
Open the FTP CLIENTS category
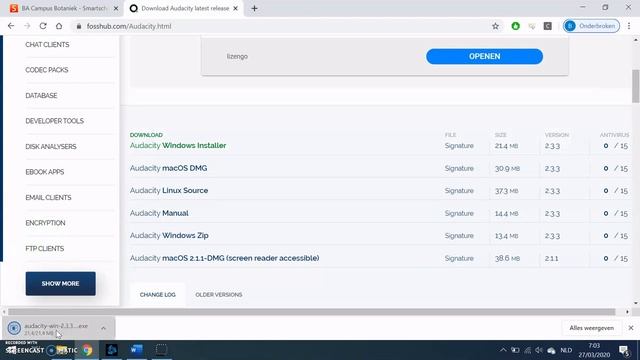45,249
